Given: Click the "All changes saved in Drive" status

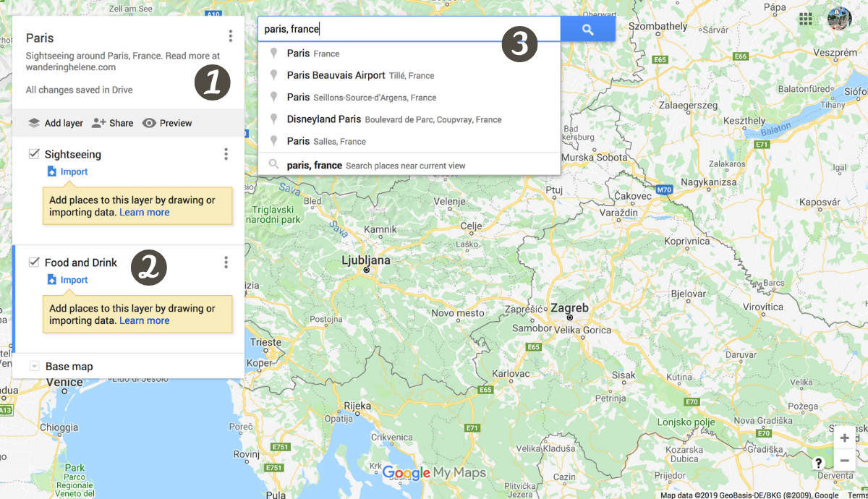Looking at the screenshot, I should click(80, 90).
